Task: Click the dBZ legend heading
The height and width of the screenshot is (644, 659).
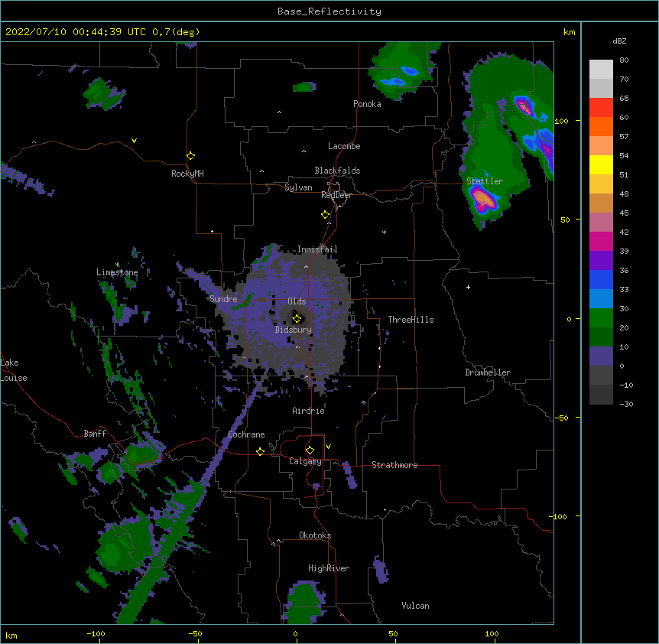Action: click(x=619, y=41)
